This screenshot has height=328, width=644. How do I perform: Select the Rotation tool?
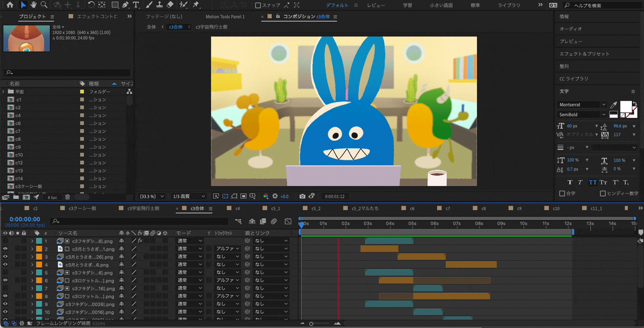point(91,5)
